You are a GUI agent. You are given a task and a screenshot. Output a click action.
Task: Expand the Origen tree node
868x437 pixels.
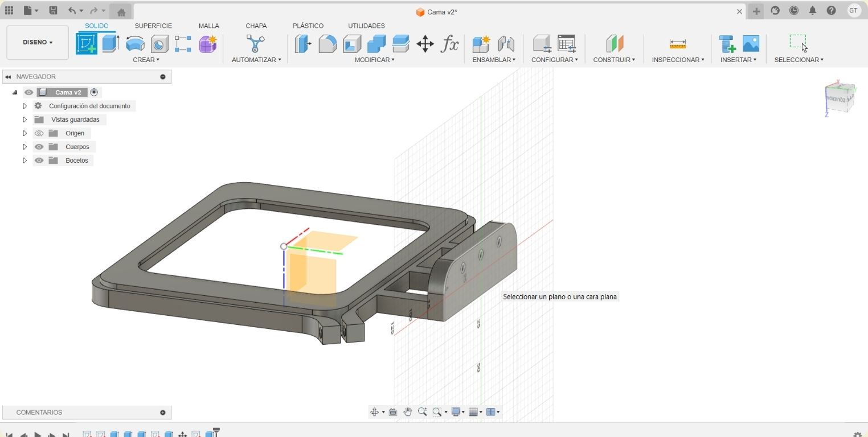(24, 133)
